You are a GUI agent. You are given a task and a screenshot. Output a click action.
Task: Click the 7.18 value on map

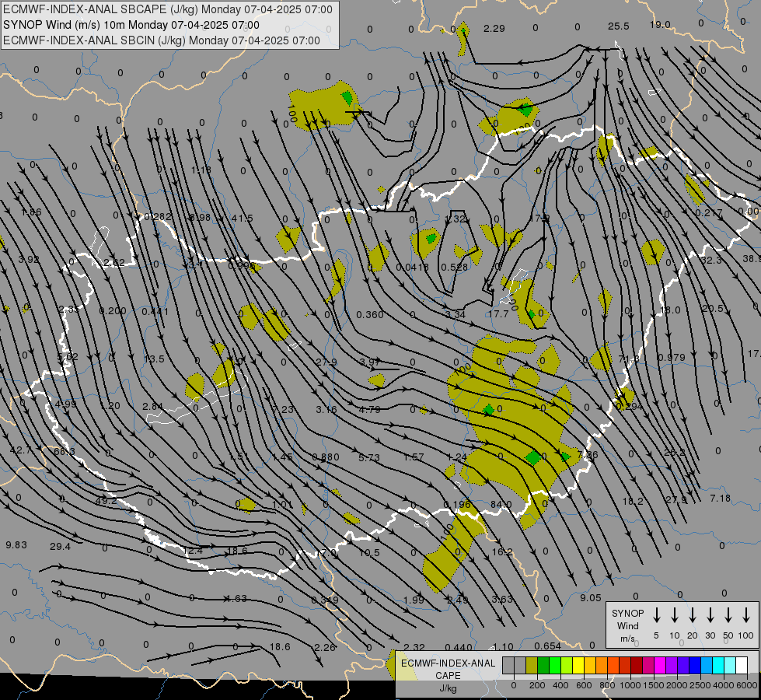721,499
